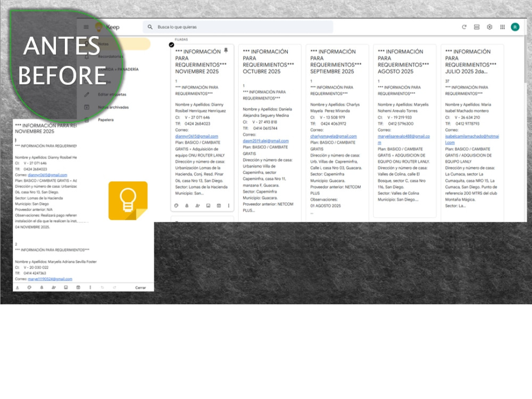Open the Google apps grid
This screenshot has width=532, height=399.
503,27
